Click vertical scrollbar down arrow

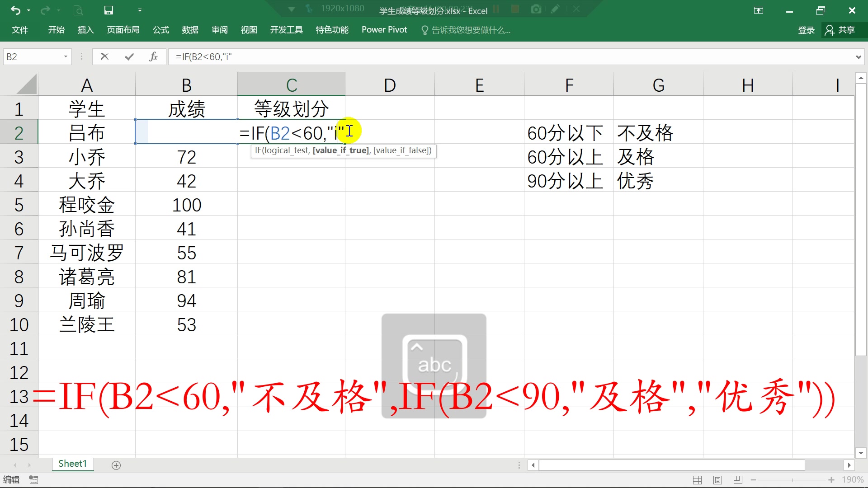(x=861, y=453)
